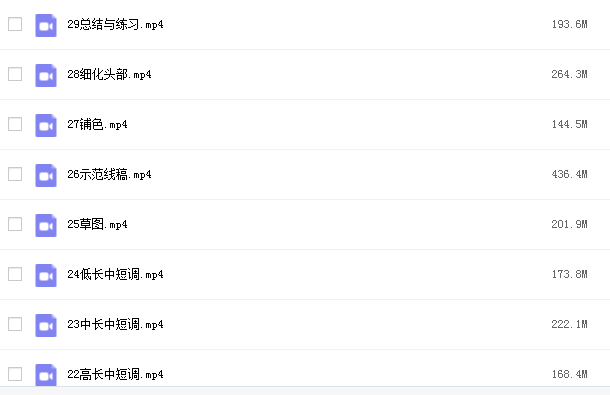Toggle checkbox for 24低长中短调.mp4
This screenshot has height=395, width=610.
(x=15, y=274)
